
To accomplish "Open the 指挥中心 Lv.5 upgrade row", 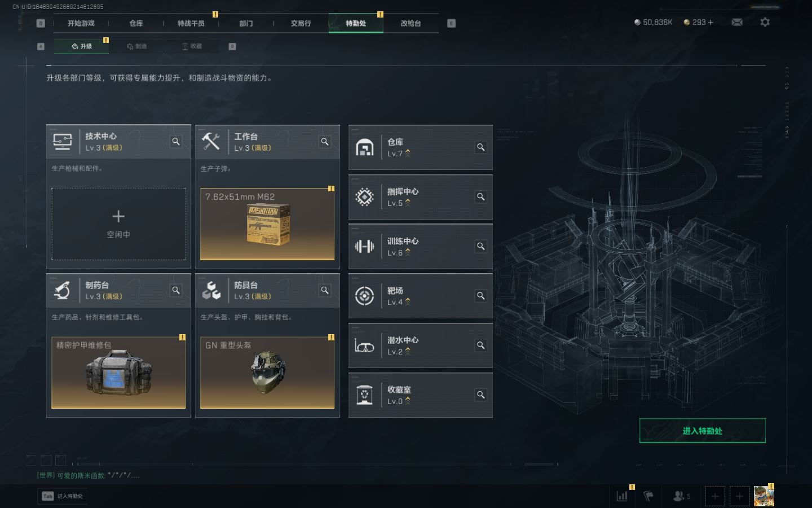I will point(421,197).
